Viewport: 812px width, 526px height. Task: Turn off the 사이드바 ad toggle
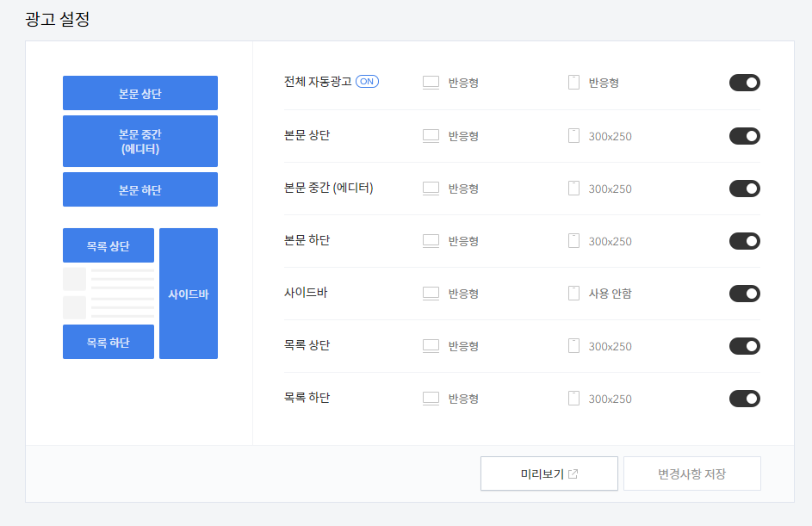pyautogui.click(x=744, y=293)
